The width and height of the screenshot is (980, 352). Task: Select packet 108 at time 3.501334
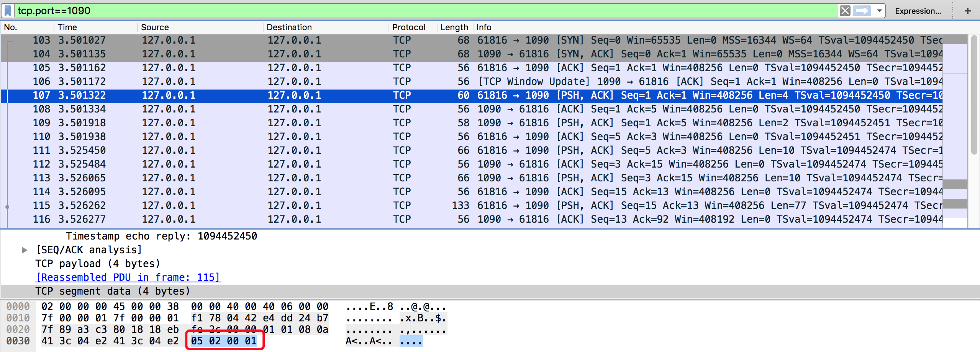click(x=471, y=109)
